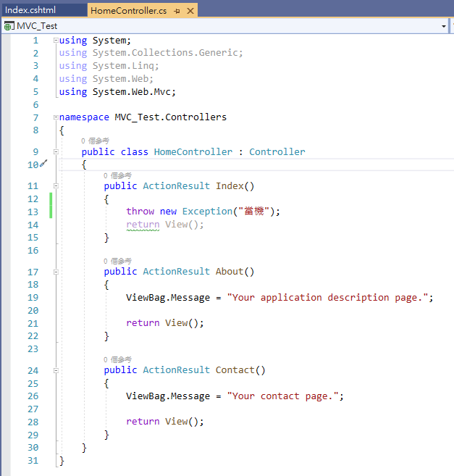Image resolution: width=454 pixels, height=476 pixels.
Task: Open references CodeLens above Index() method
Action: pos(117,175)
